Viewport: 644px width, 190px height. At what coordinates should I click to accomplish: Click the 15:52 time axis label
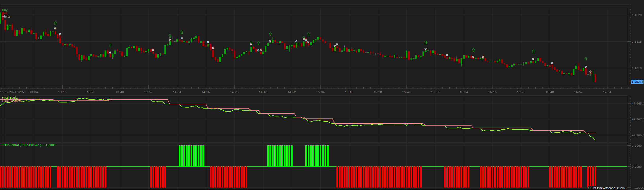pos(435,92)
